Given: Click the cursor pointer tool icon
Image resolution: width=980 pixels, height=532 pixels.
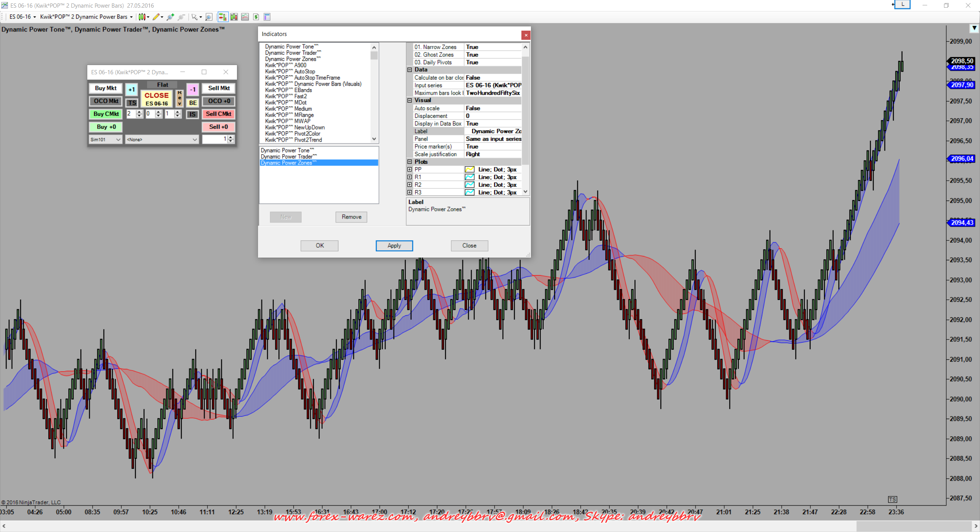Looking at the screenshot, I should click(x=194, y=17).
